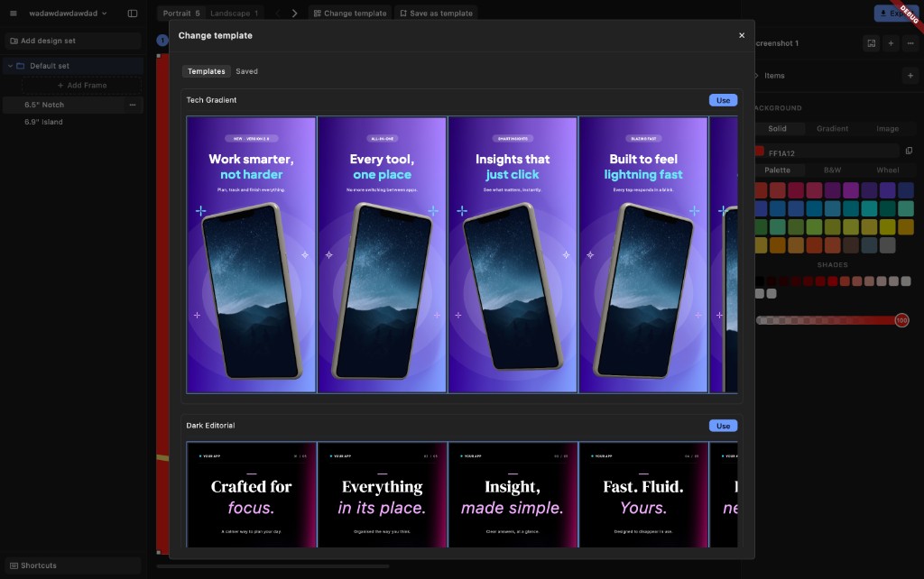
Task: Select the Default set row
Action: 72,66
